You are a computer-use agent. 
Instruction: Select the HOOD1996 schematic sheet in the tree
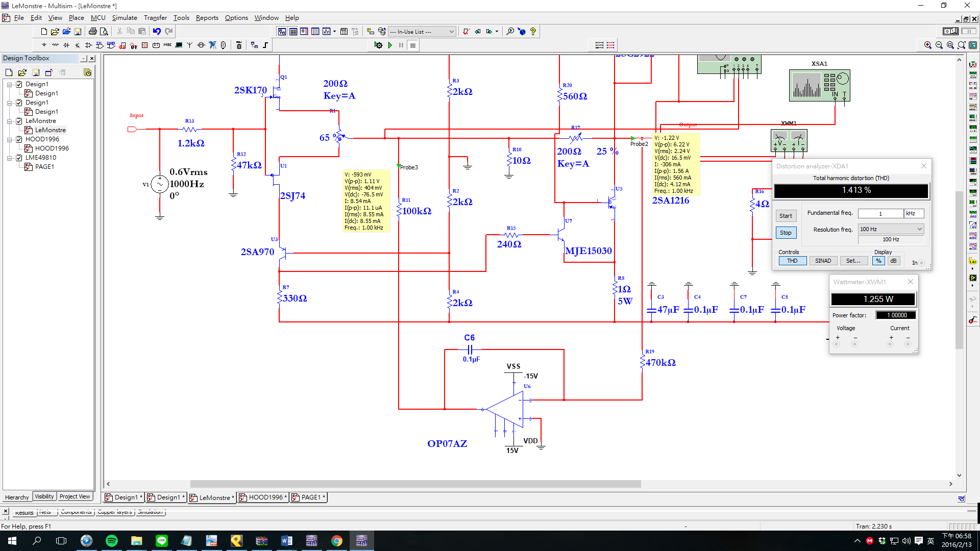tap(52, 148)
